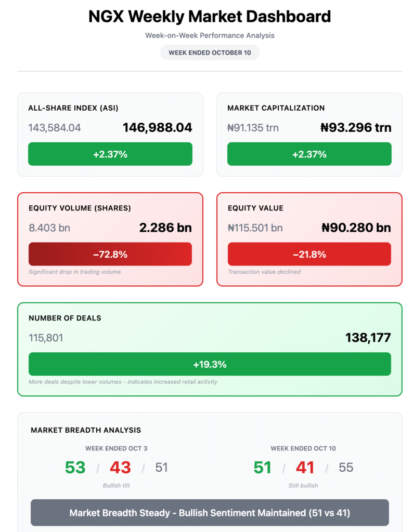This screenshot has height=532, width=414.
Task: Click the Week Ended October 10 badge
Action: pos(210,52)
